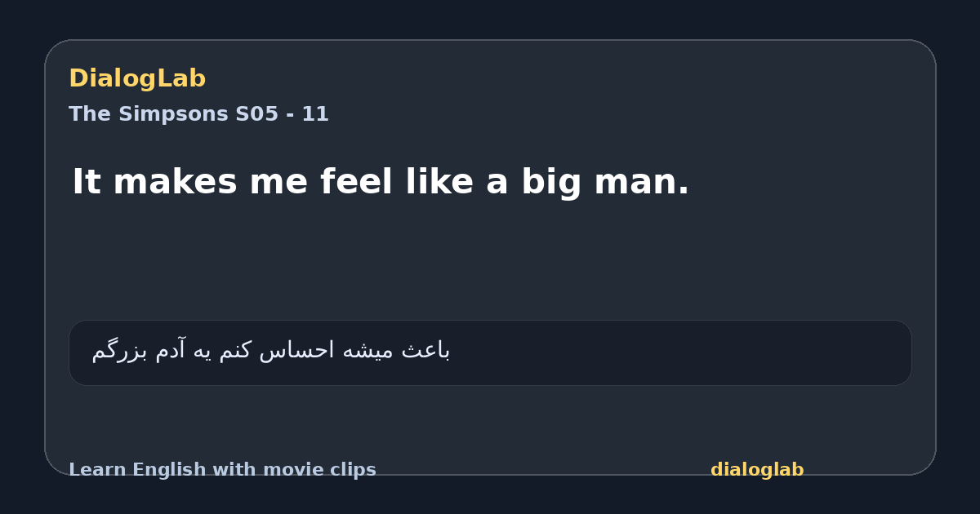Viewport: 980px width, 514px height.
Task: Open the dialoglab handle link
Action: tap(757, 470)
